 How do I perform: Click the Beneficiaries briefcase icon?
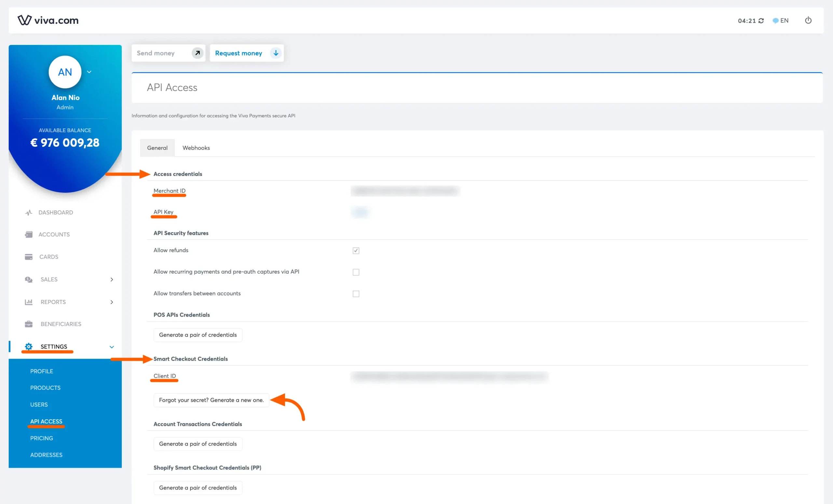point(29,324)
